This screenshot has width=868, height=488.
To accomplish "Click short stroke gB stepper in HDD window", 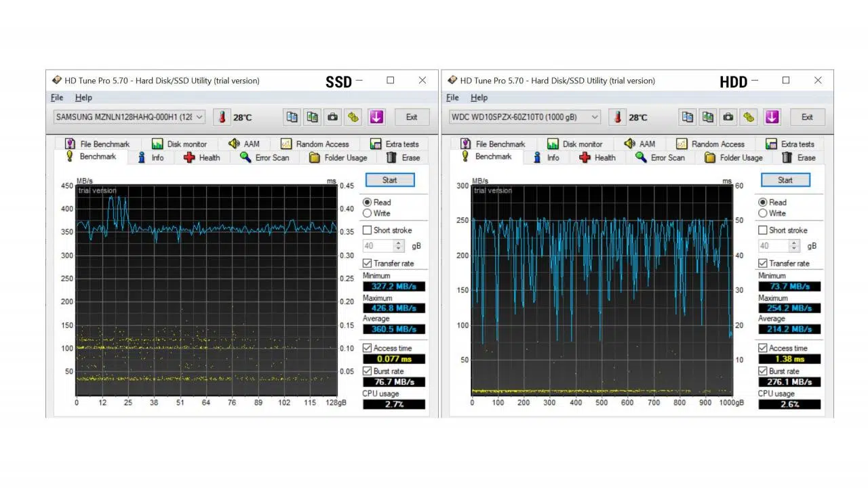I will [x=794, y=246].
